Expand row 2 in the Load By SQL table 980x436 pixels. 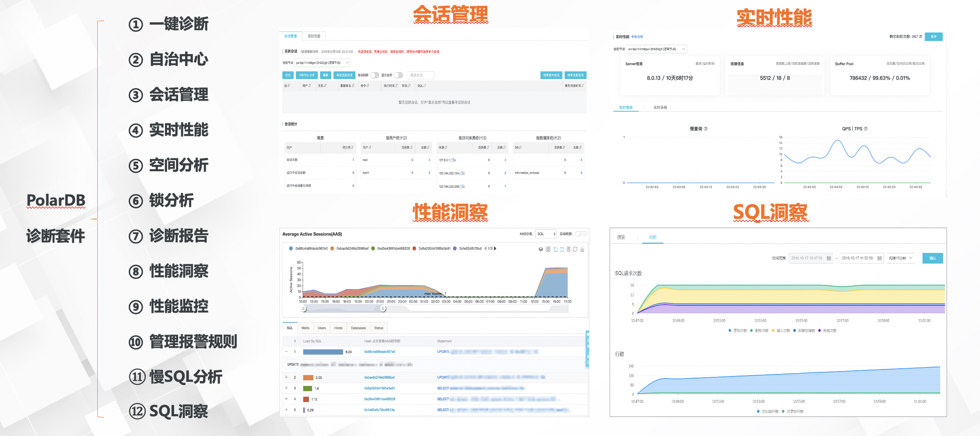286,377
